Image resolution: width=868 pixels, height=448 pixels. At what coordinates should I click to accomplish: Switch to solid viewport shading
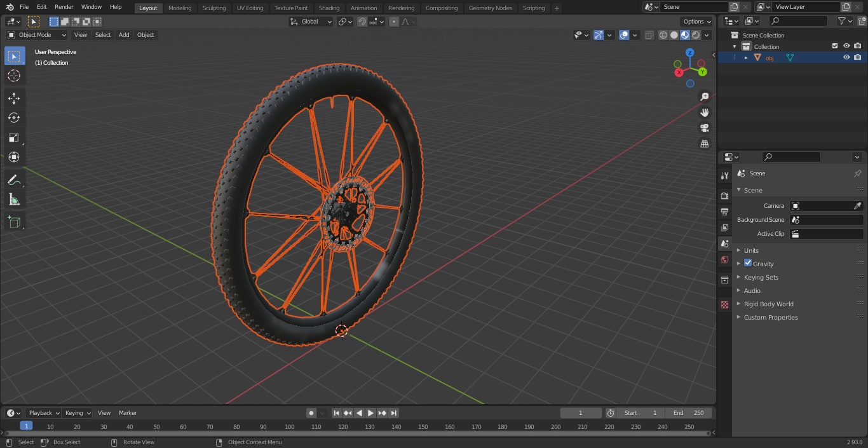(x=674, y=35)
